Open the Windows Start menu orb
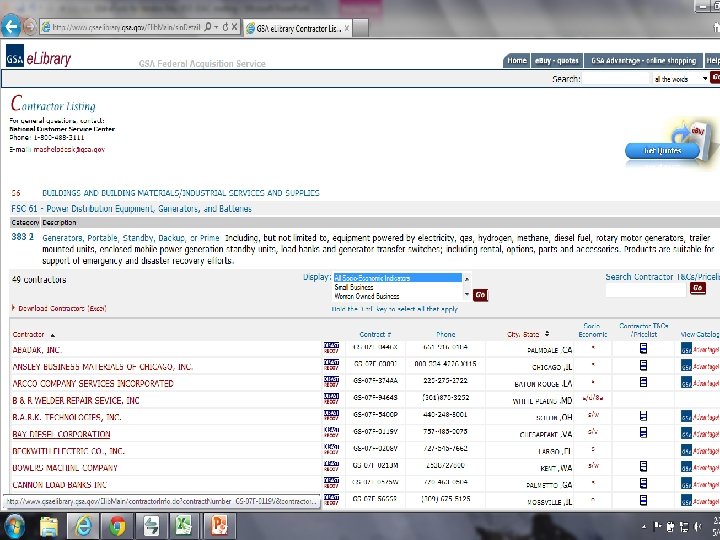 click(x=13, y=527)
